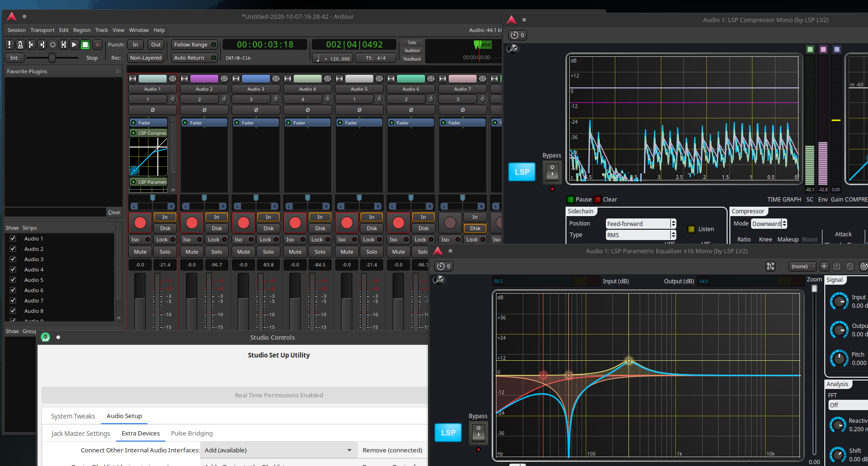Add new preset with plus icon in Equalizer
Viewport: 868px width, 466px height.
click(x=824, y=266)
